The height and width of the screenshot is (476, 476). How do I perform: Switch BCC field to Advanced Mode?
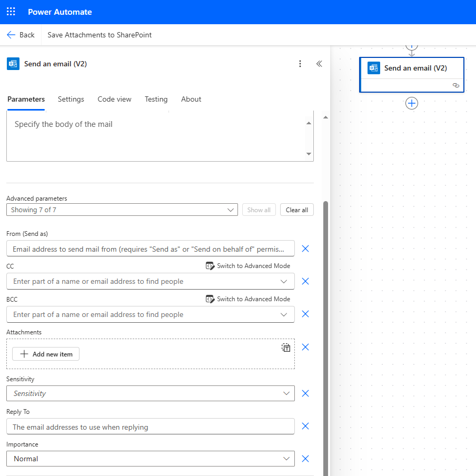247,299
